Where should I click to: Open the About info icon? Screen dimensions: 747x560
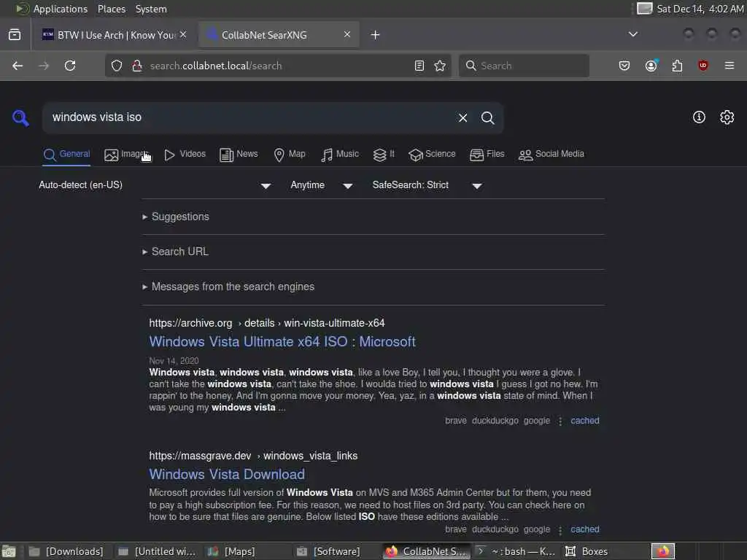coord(699,117)
